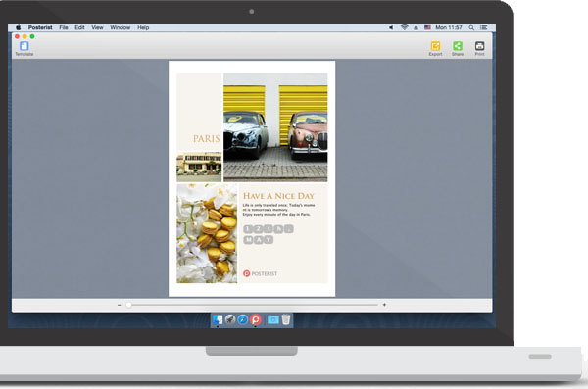Select the macarons and flowers photo
The height and width of the screenshot is (389, 588).
tap(207, 233)
